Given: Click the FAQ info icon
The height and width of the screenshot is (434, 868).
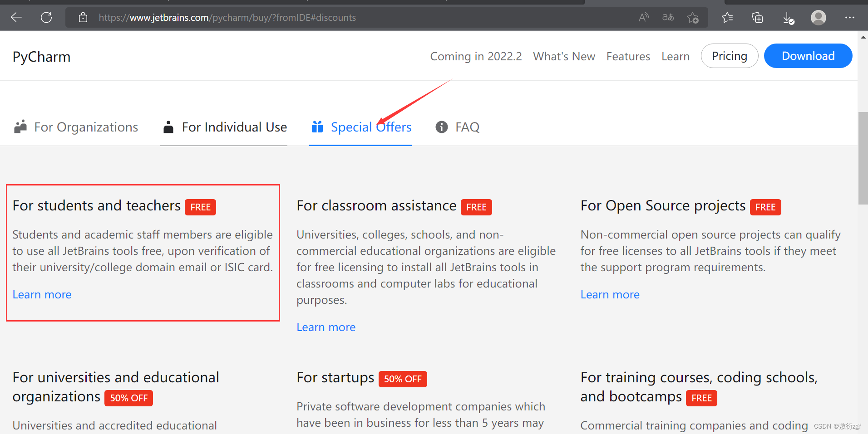Looking at the screenshot, I should pos(442,127).
